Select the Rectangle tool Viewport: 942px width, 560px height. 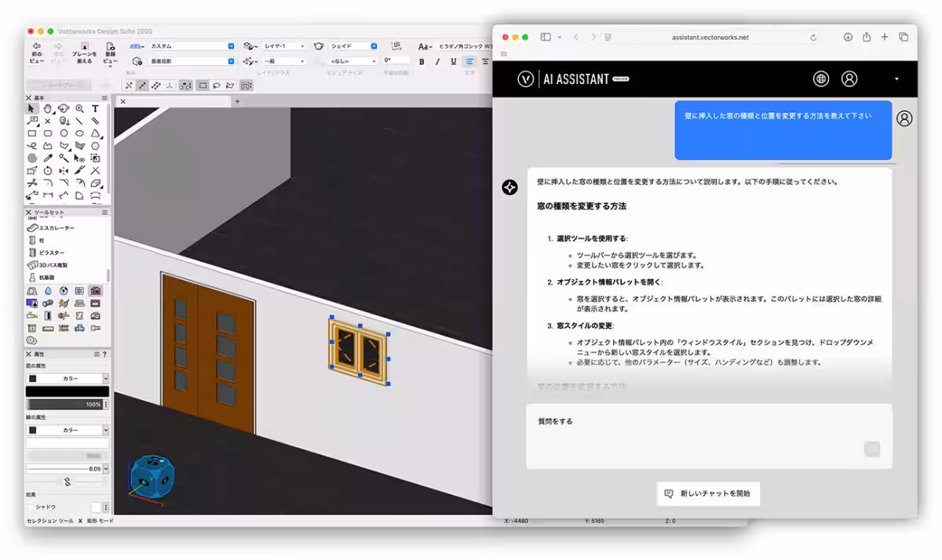click(x=33, y=133)
